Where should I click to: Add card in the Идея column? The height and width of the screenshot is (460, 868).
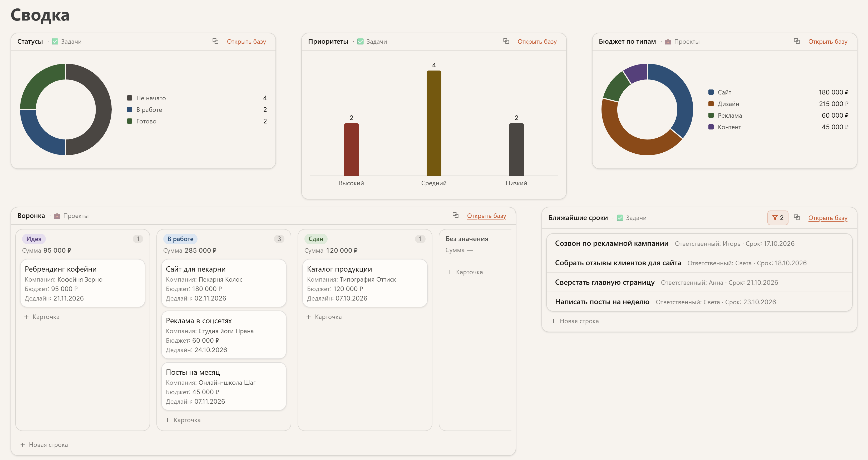(42, 317)
